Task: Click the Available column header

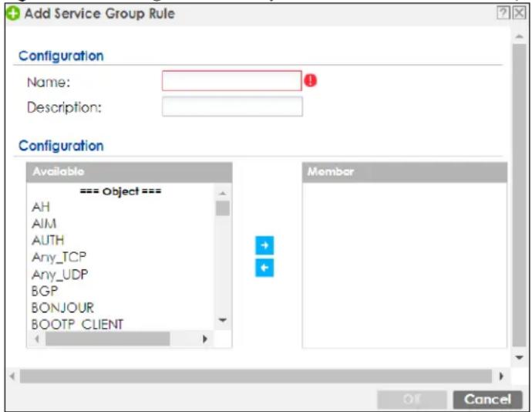Action: pyautogui.click(x=130, y=172)
